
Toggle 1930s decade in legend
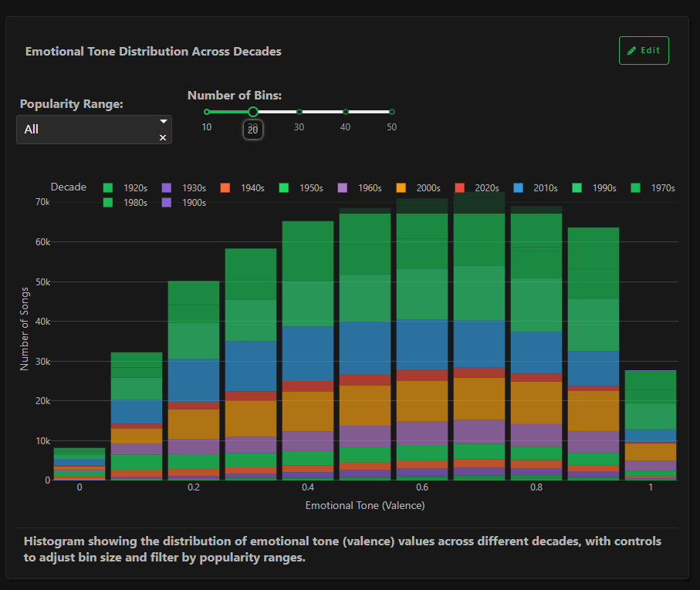pos(184,187)
